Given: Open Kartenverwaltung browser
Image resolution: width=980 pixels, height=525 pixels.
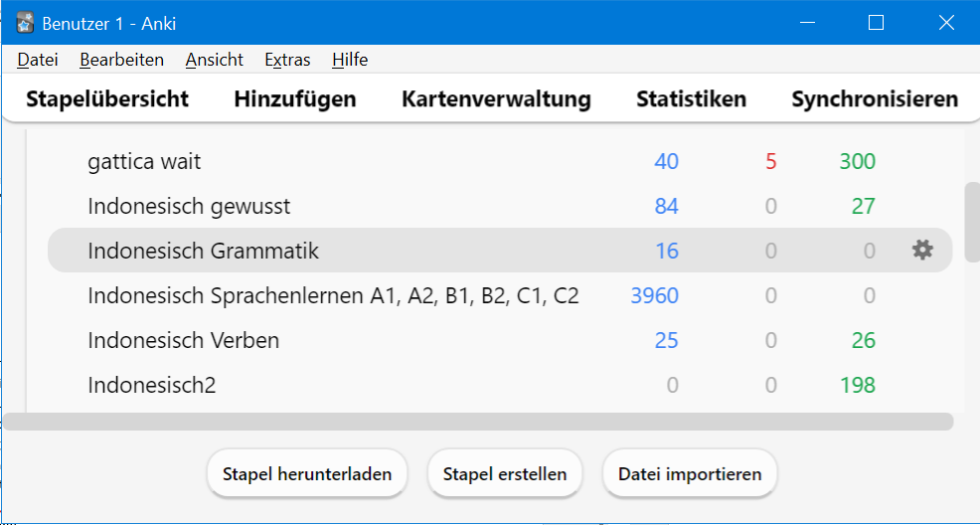Looking at the screenshot, I should [x=496, y=99].
